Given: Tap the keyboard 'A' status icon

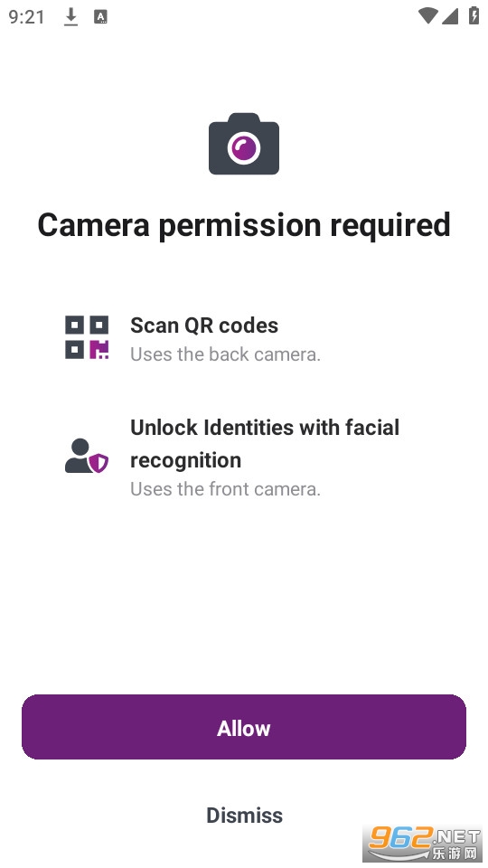Looking at the screenshot, I should pyautogui.click(x=100, y=16).
